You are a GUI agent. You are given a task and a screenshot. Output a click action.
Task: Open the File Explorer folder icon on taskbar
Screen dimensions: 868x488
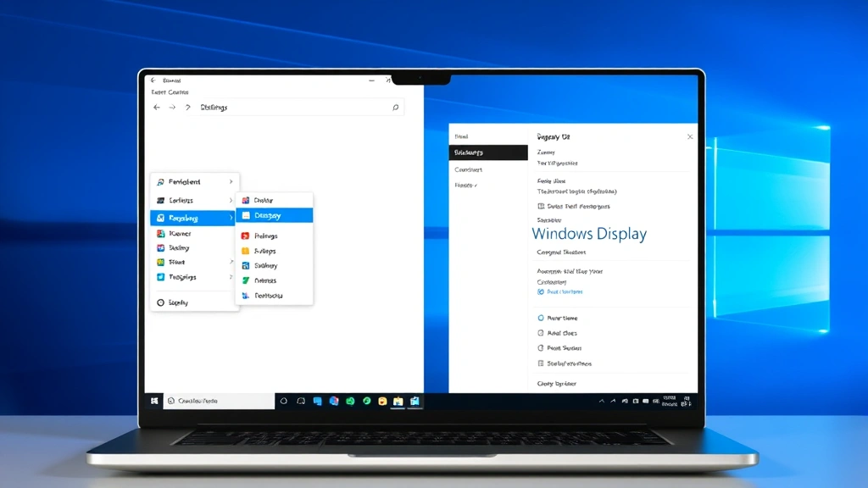[x=398, y=401]
